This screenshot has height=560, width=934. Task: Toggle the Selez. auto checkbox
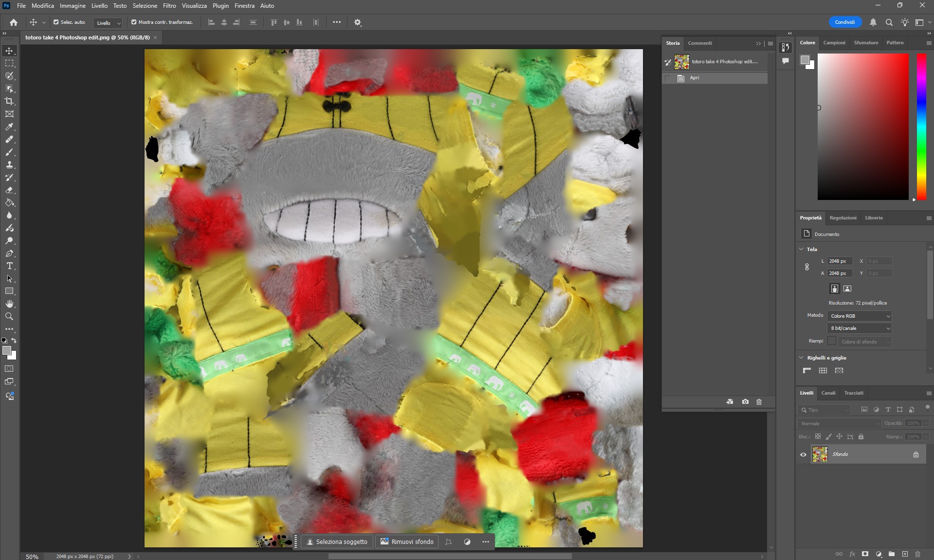[x=56, y=22]
